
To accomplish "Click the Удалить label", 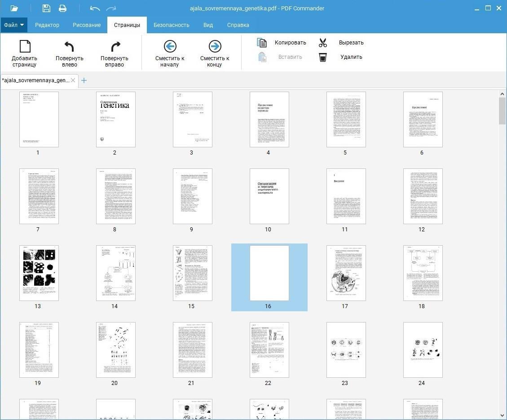I will 351,57.
